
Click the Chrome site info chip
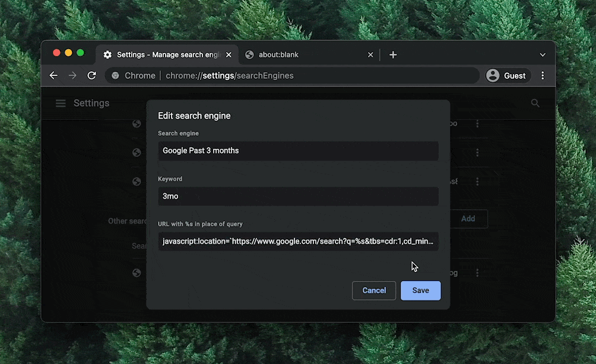134,75
